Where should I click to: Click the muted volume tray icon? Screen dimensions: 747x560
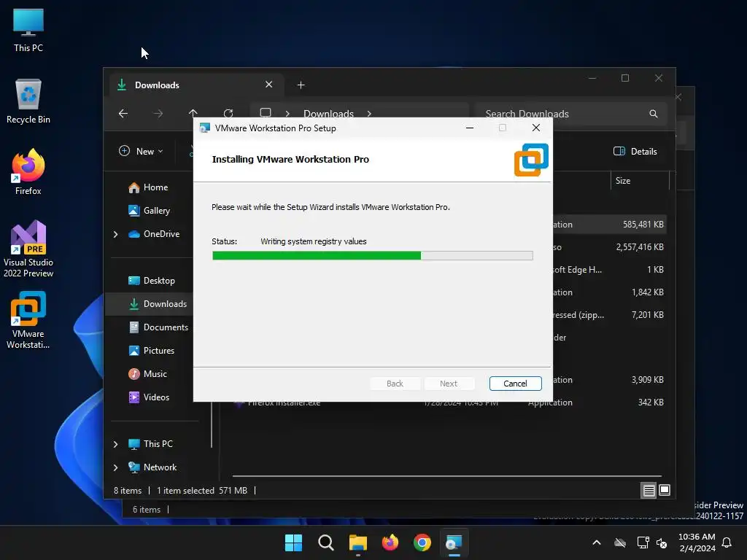coord(662,542)
